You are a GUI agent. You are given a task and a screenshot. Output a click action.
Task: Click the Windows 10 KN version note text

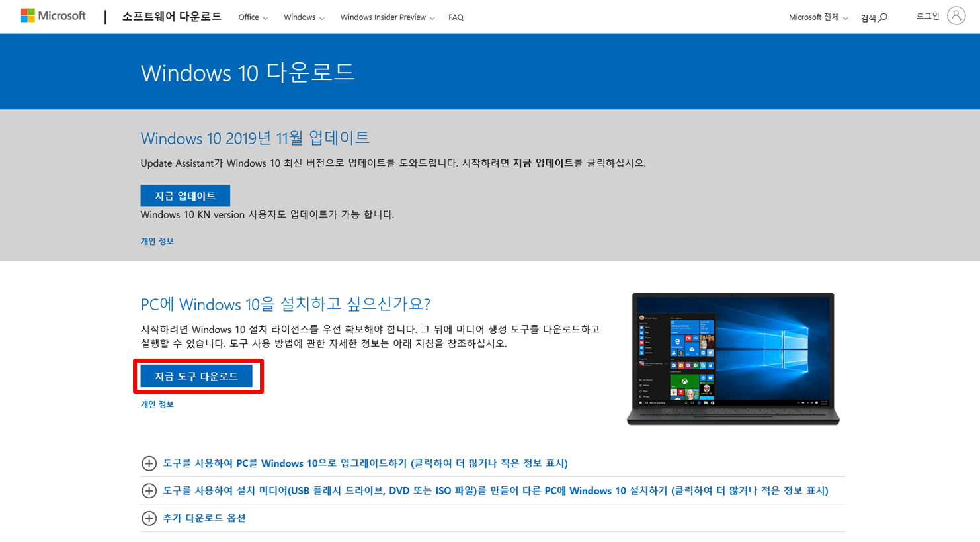[267, 215]
